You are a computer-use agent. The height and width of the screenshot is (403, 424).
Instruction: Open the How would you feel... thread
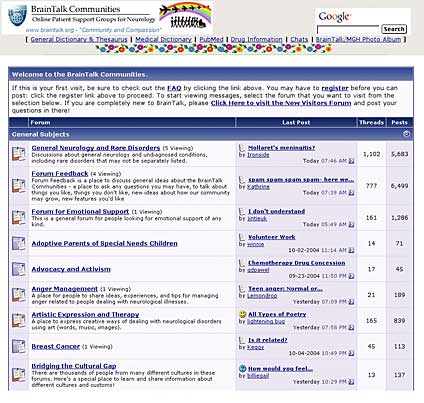tap(280, 369)
